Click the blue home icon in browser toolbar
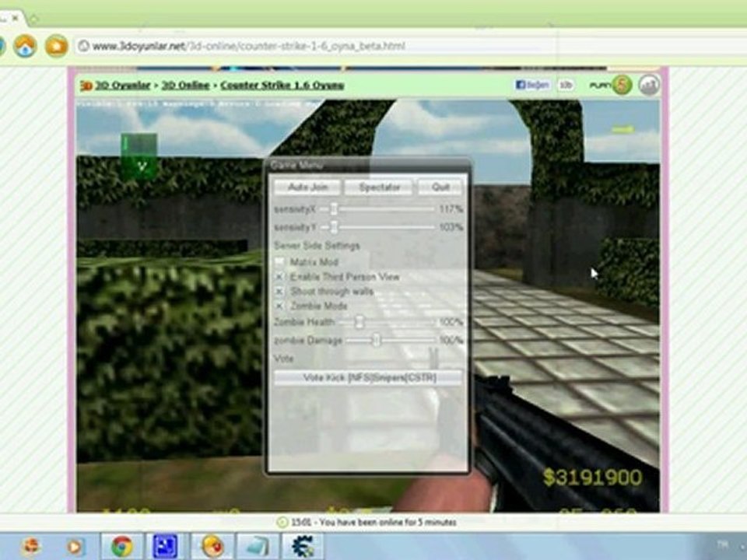The width and height of the screenshot is (747, 560). tap(25, 46)
